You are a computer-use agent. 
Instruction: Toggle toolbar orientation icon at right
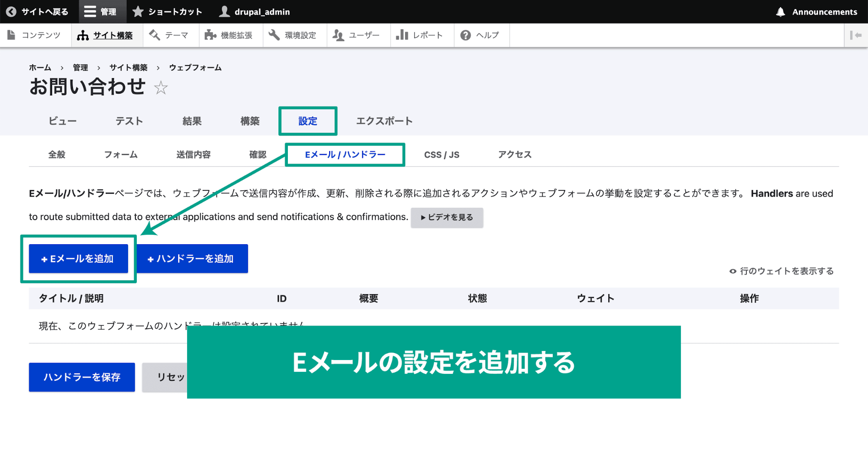tap(856, 35)
